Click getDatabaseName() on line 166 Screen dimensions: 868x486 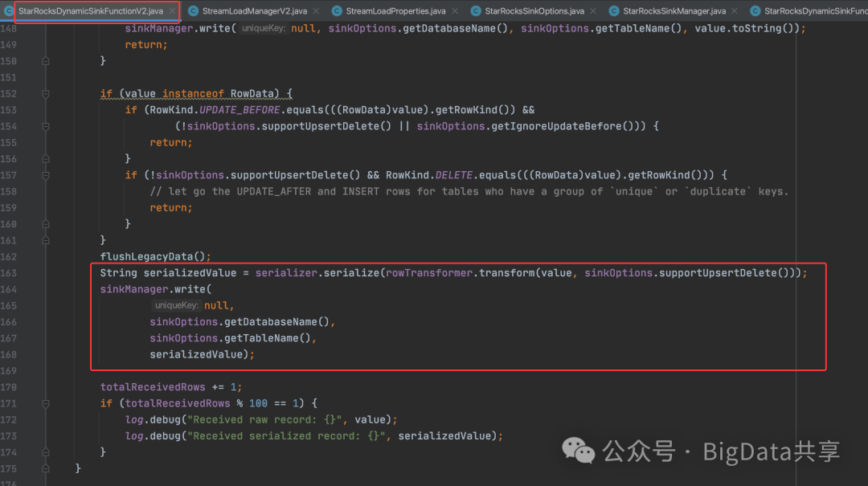276,322
